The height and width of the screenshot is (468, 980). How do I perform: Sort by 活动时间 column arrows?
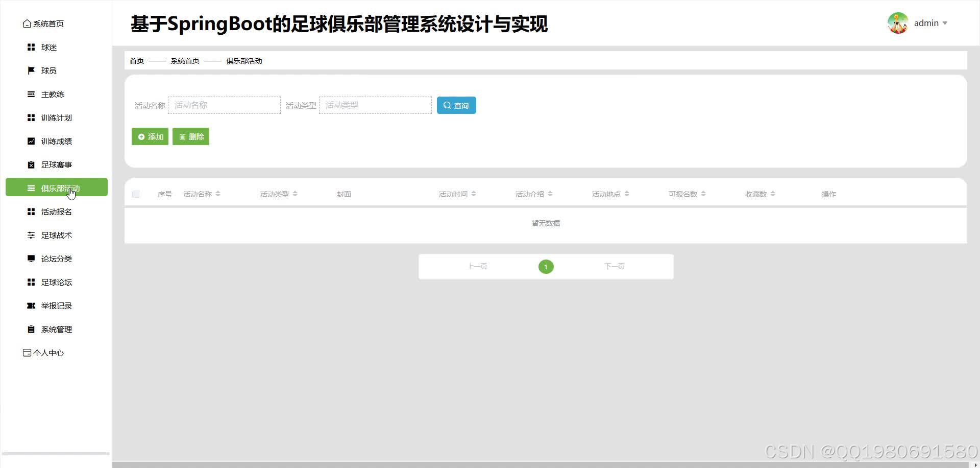474,194
